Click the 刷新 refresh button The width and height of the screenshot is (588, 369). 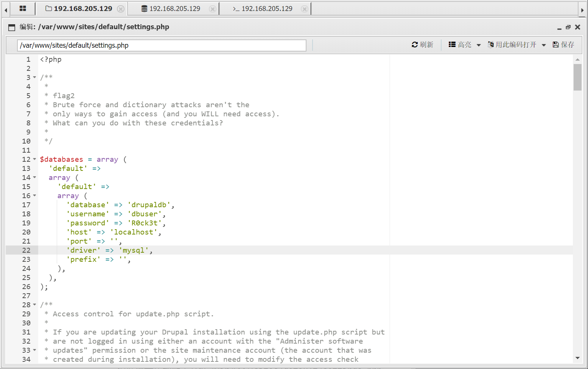click(x=422, y=45)
